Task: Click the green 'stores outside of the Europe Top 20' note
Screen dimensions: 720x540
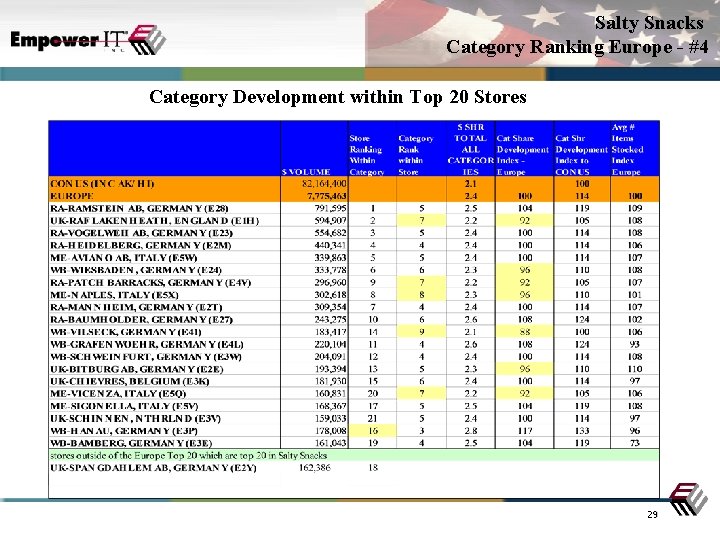Action: click(x=354, y=456)
